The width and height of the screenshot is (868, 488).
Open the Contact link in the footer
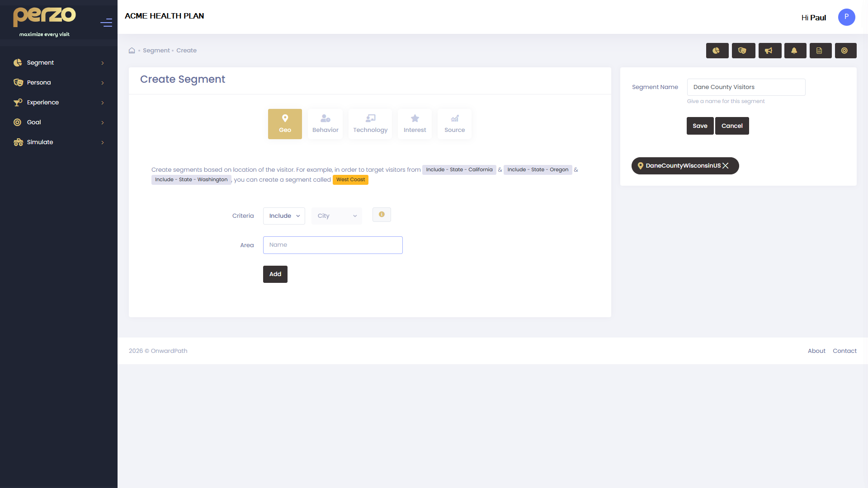pyautogui.click(x=844, y=351)
